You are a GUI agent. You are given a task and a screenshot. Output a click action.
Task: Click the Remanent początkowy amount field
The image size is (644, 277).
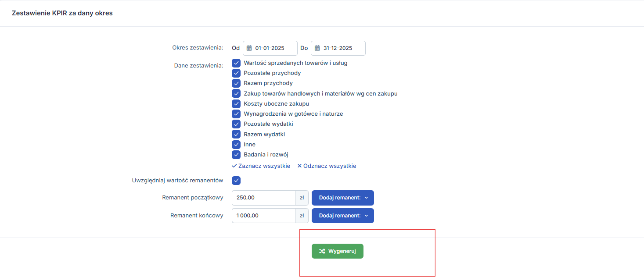tap(263, 198)
